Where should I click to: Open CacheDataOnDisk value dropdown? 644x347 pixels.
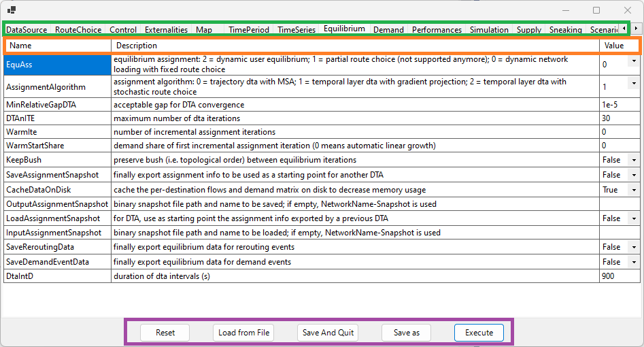633,190
